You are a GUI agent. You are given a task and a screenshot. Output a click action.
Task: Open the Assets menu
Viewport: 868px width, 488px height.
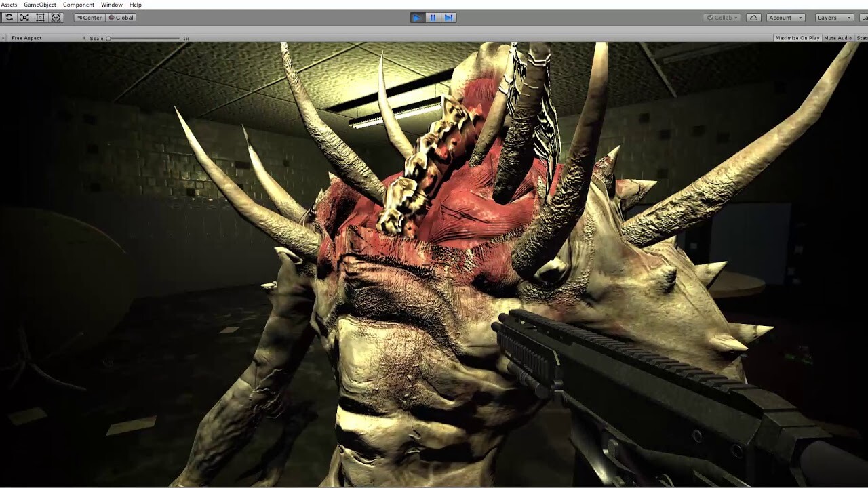point(9,5)
